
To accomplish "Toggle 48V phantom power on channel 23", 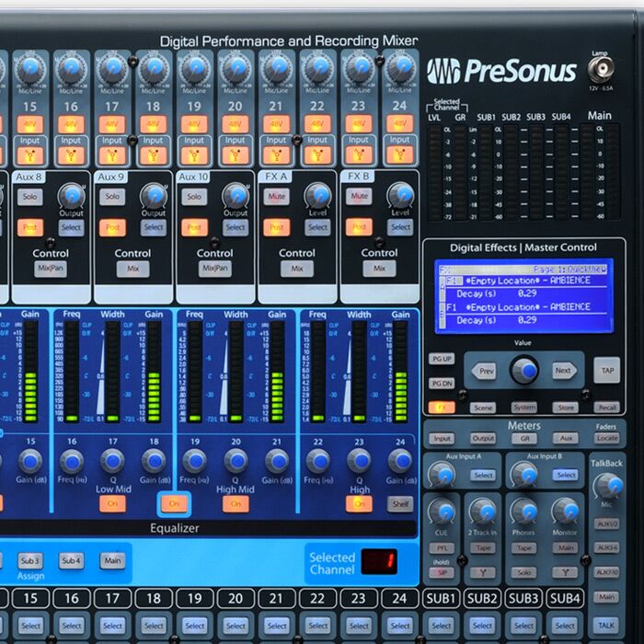I will point(359,123).
